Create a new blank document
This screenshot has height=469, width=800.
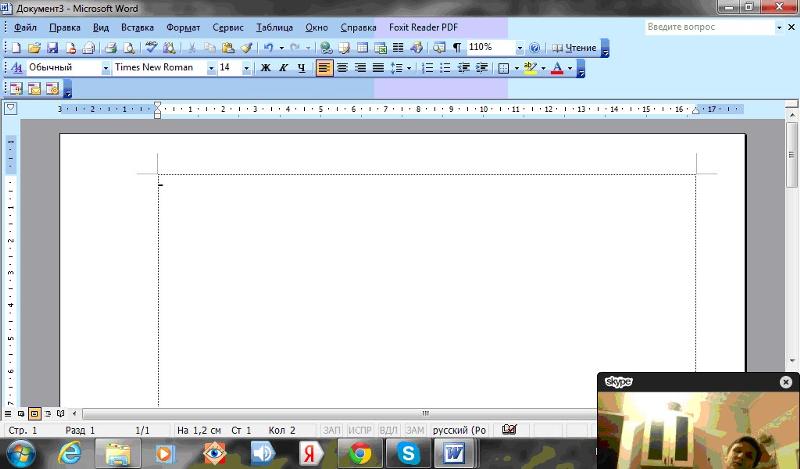(16, 48)
